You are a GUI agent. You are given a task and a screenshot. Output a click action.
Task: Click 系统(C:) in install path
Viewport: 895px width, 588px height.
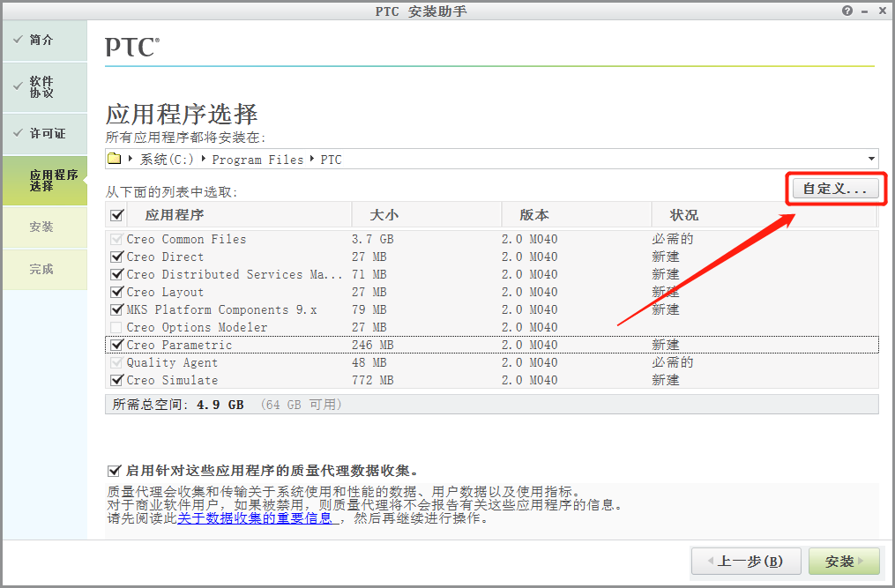tap(168, 160)
